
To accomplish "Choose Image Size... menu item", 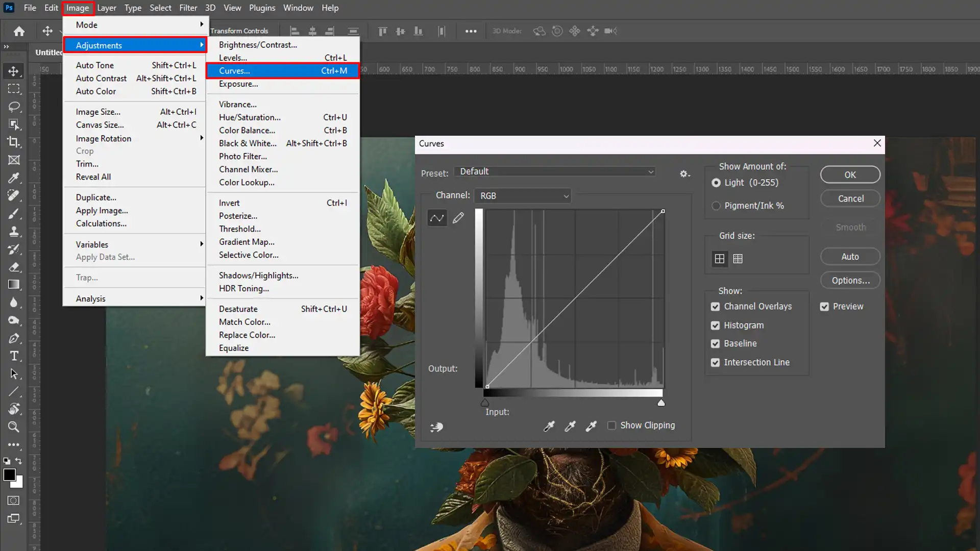I will tap(135, 112).
